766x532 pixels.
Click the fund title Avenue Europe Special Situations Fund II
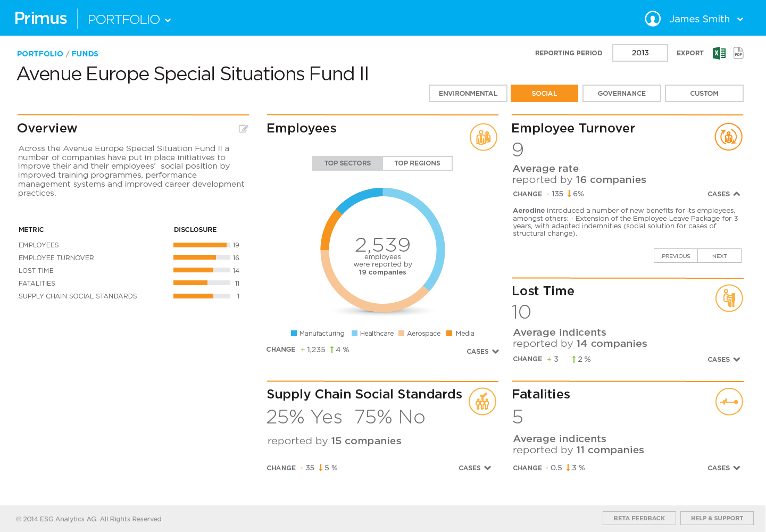193,74
